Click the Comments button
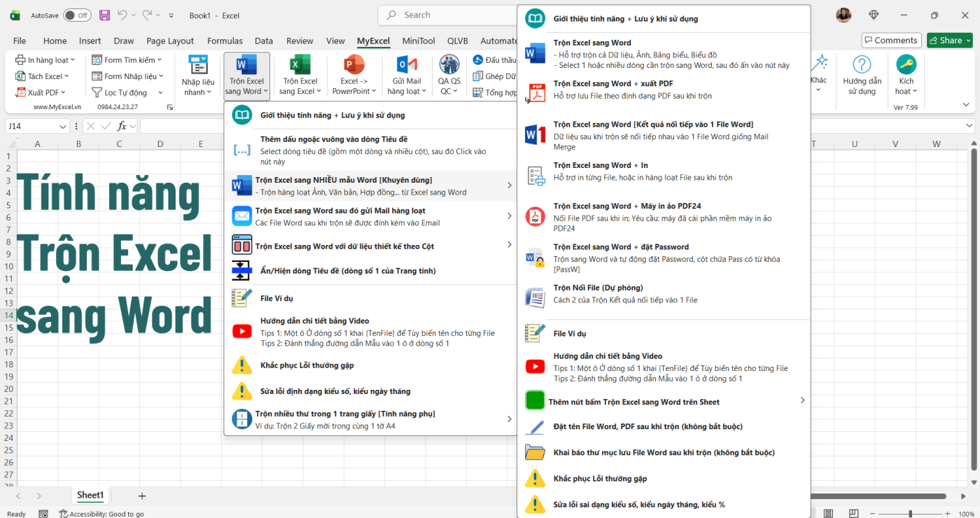This screenshot has width=980, height=518. point(891,41)
